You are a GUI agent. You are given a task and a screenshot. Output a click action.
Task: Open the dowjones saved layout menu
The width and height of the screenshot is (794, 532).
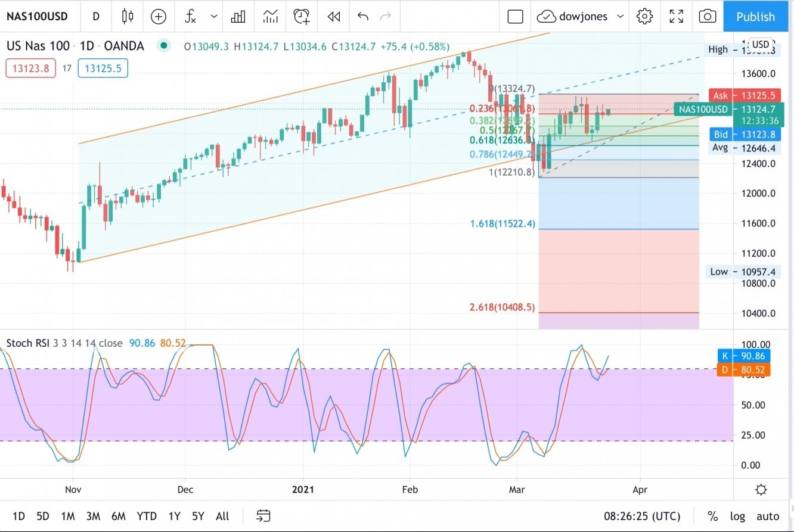coord(580,16)
